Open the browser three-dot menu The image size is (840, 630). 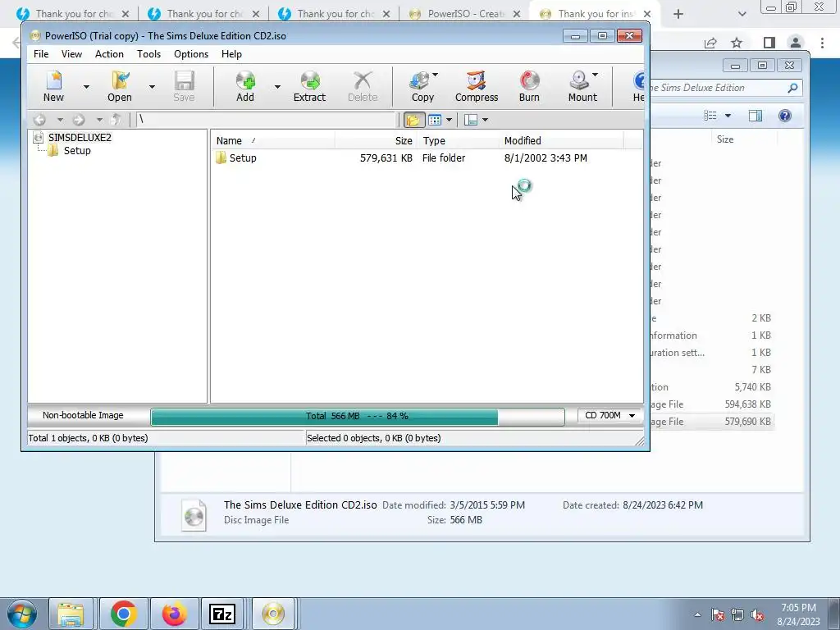tap(822, 43)
